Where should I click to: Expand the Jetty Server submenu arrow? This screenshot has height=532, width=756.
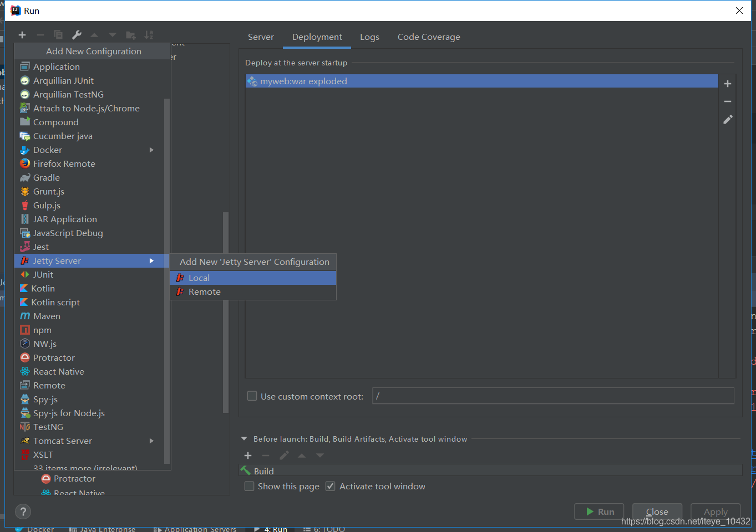click(x=151, y=260)
